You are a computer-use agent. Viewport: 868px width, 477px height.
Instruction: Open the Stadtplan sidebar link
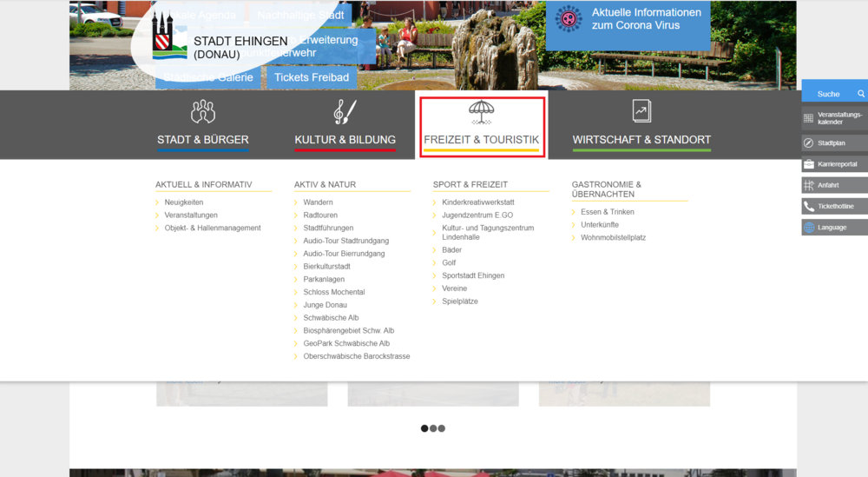coord(835,143)
